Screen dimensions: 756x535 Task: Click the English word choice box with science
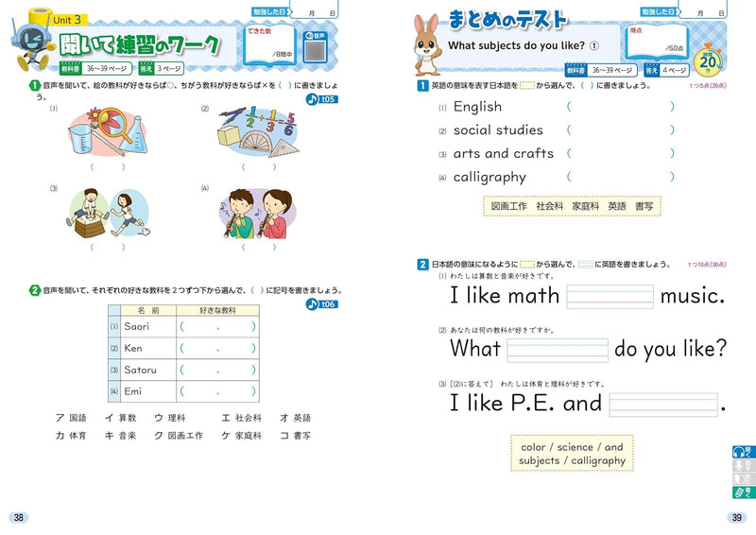(x=572, y=453)
